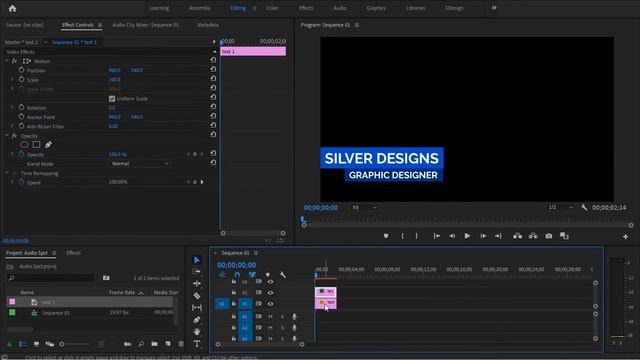640x360 pixels.
Task: Create 4-point polygon mask under Opacity
Action: tap(36, 144)
